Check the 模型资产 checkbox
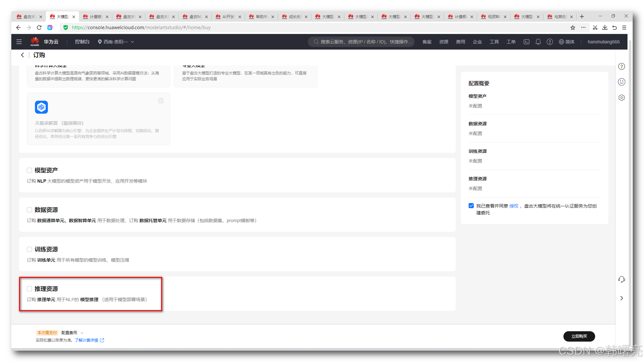 click(29, 170)
